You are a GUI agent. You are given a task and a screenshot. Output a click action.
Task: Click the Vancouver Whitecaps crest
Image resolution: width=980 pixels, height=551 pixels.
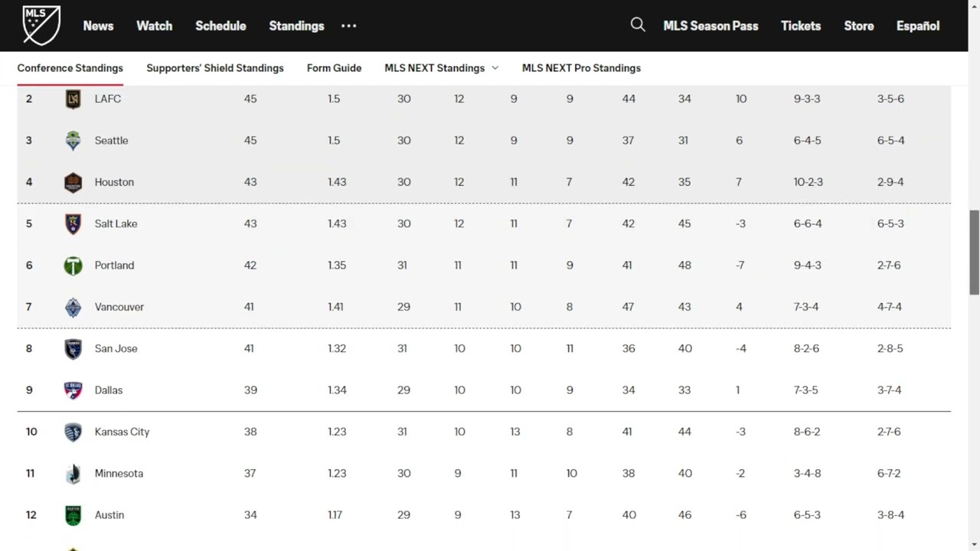click(73, 307)
